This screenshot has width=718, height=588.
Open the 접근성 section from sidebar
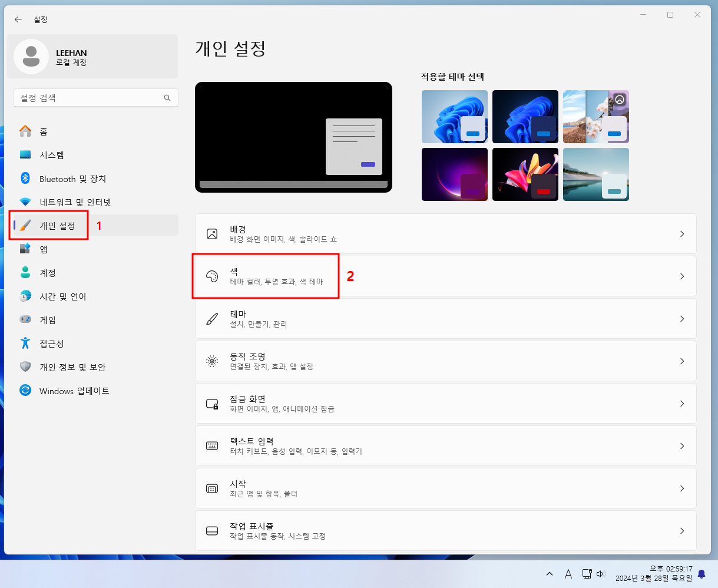(x=26, y=343)
